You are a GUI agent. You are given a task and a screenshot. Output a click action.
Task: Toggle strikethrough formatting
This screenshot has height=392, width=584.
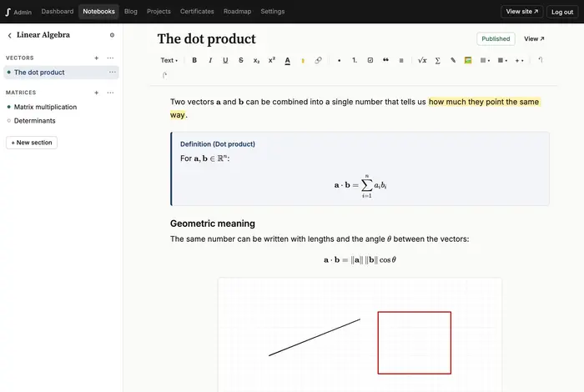[241, 60]
